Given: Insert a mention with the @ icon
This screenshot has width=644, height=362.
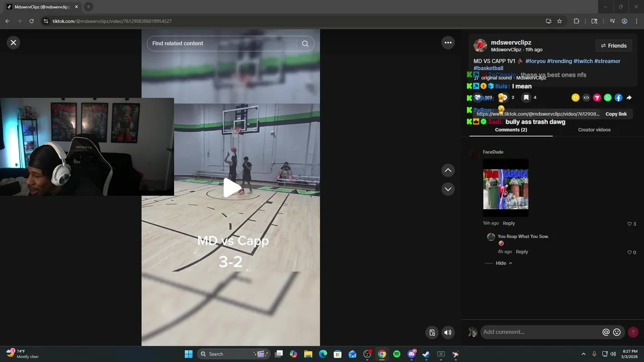Looking at the screenshot, I should 606,332.
